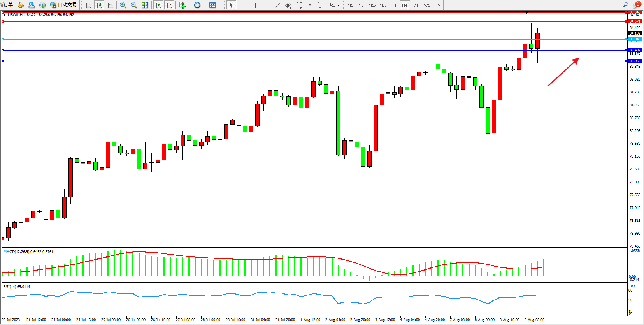644x325 pixels.
Task: Expand the periodicity clock dropdown arrow
Action: tap(204, 5)
